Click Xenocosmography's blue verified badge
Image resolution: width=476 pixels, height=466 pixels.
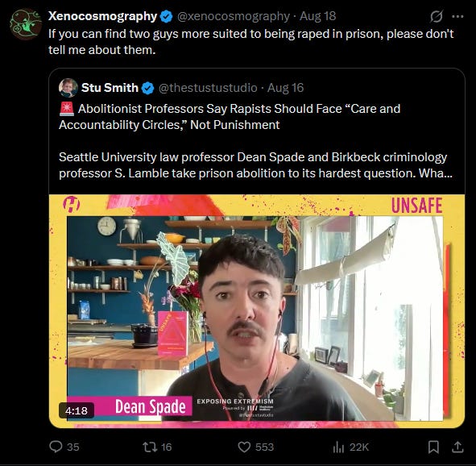click(166, 16)
